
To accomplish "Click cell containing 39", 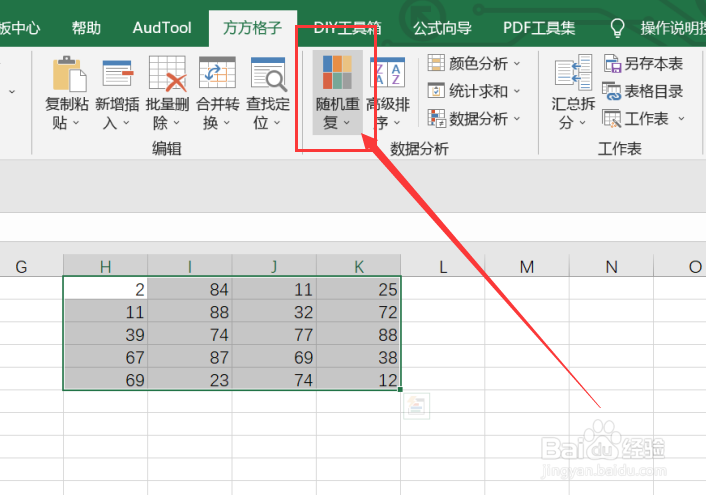I will (x=105, y=334).
